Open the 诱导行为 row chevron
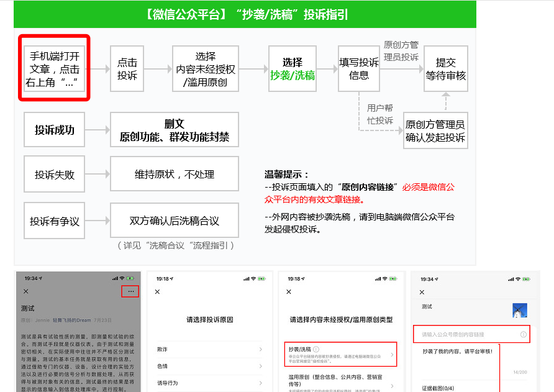Image resolution: width=554 pixels, height=392 pixels. 260,383
